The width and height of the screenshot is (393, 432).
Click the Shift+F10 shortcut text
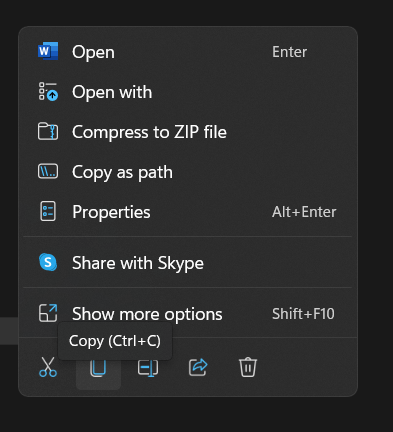pyautogui.click(x=303, y=314)
